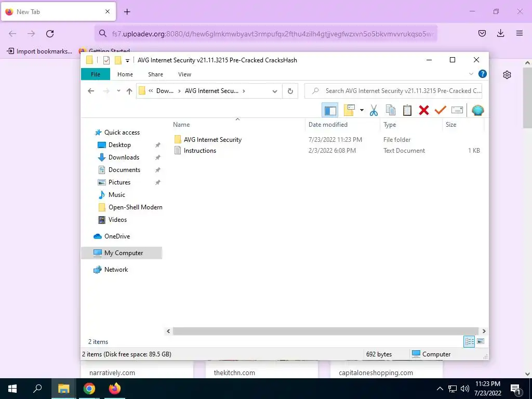Screen dimensions: 532x399
Task: Sort by Size column header
Action: click(463, 125)
